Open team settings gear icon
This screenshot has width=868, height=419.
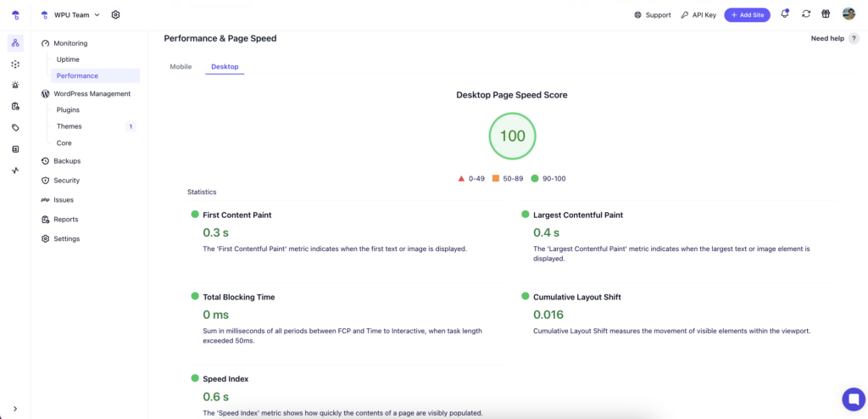pos(115,15)
